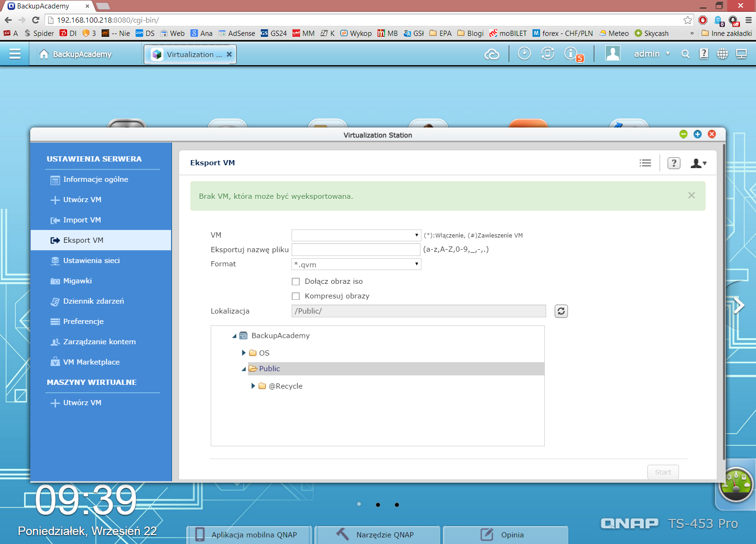The height and width of the screenshot is (544, 756).
Task: Switch to Virtualization tab in QTS taskbar
Action: 190,54
